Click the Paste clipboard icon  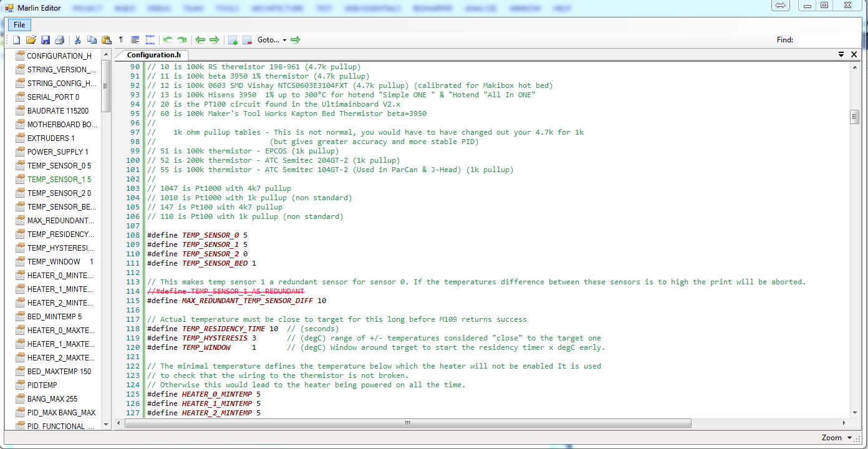coord(106,40)
